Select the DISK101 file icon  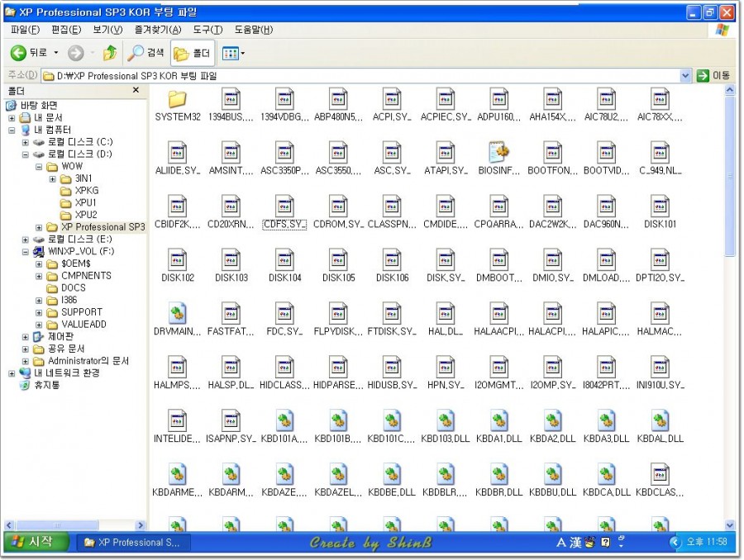click(660, 206)
